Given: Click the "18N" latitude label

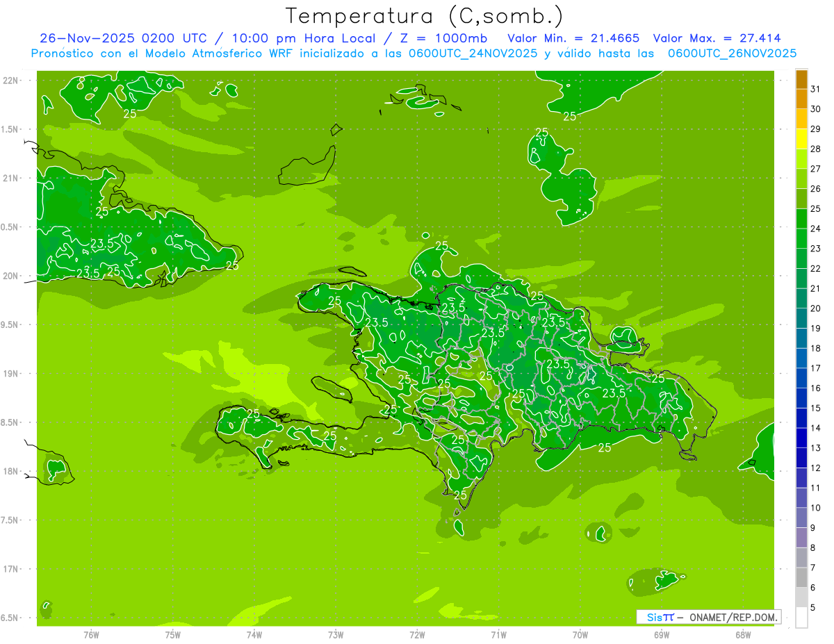Looking at the screenshot, I should [x=11, y=471].
